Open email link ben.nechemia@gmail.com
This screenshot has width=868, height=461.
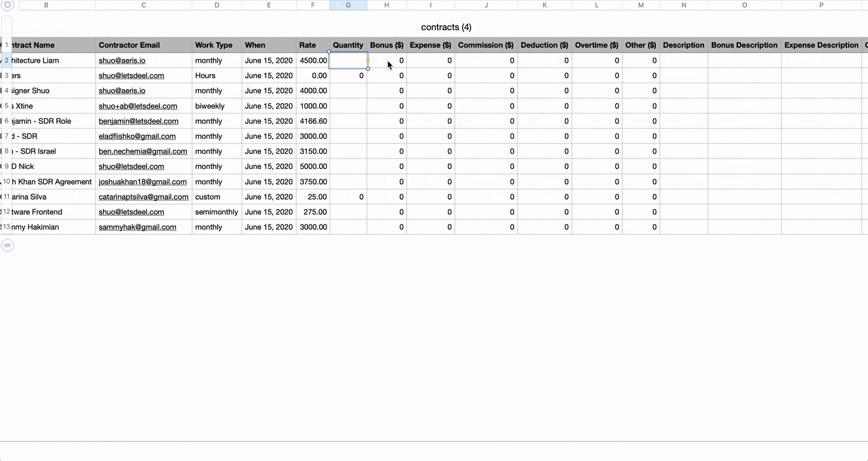pyautogui.click(x=143, y=151)
